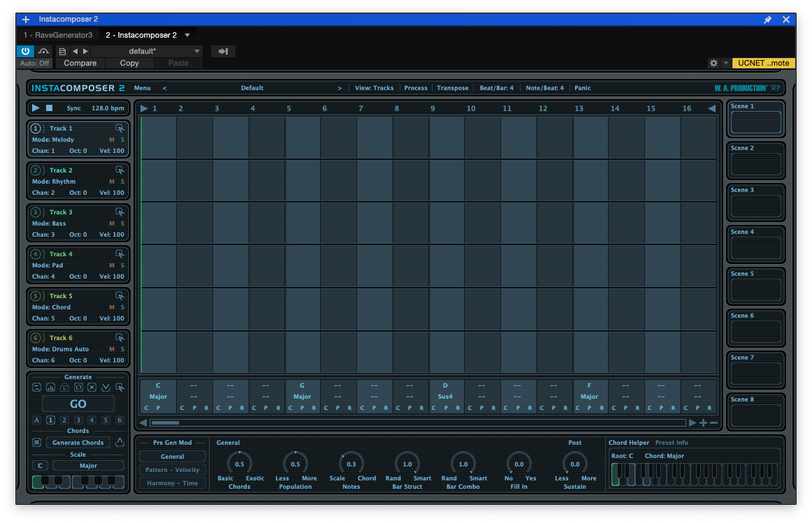Select generate target track 3
The height and width of the screenshot is (523, 812).
tap(78, 420)
